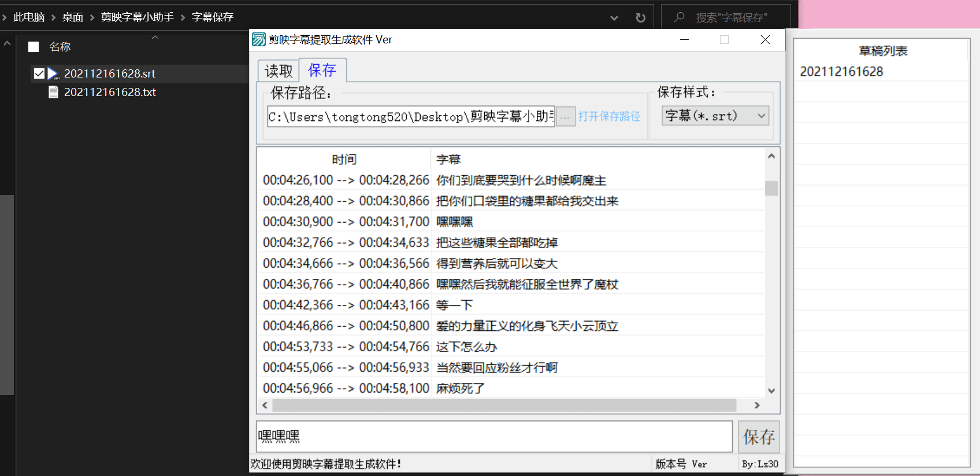Screen dimensions: 980x476
Task: Select subtitle row 麻烦死了
Action: pyautogui.click(x=511, y=388)
